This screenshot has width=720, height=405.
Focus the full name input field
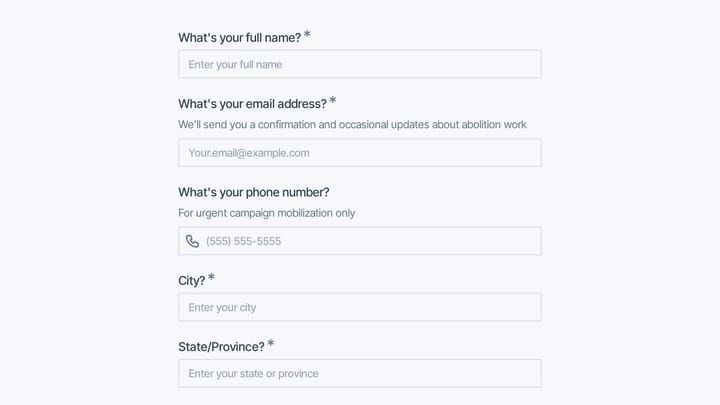[x=360, y=64]
